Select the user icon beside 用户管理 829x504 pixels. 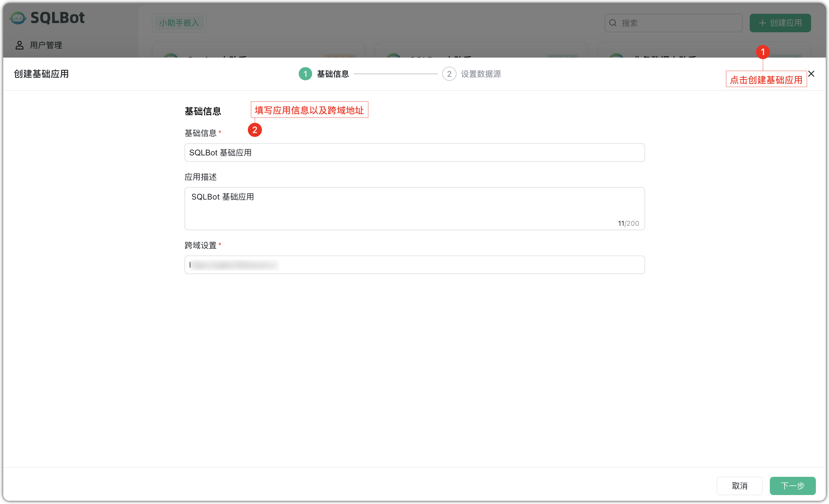click(x=19, y=45)
